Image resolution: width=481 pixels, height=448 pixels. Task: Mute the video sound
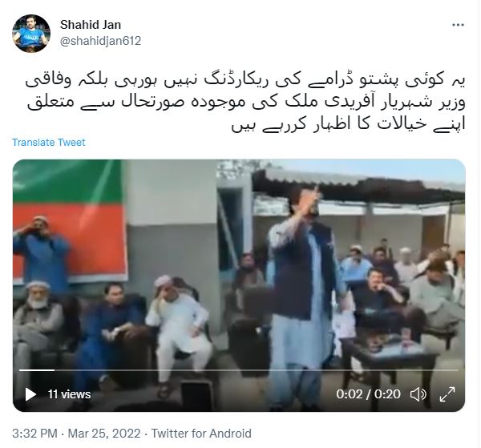[x=418, y=394]
